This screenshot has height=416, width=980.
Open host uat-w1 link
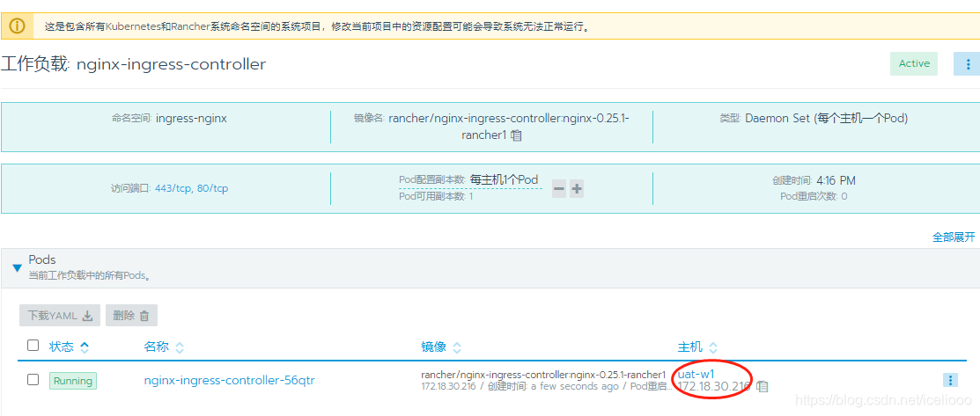(696, 374)
